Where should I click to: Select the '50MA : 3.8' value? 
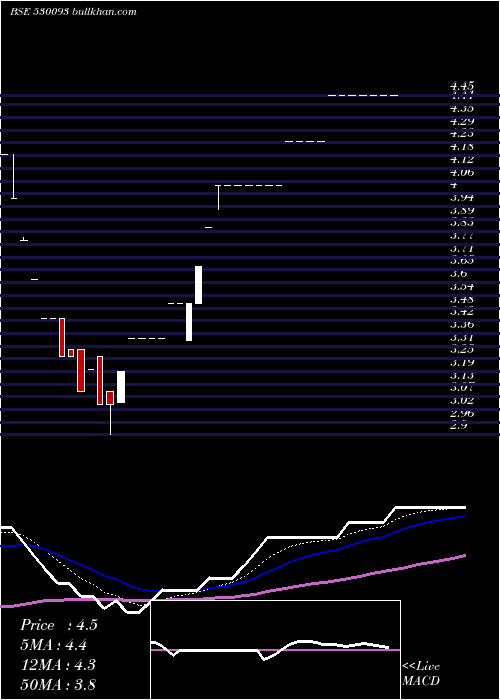point(58,684)
